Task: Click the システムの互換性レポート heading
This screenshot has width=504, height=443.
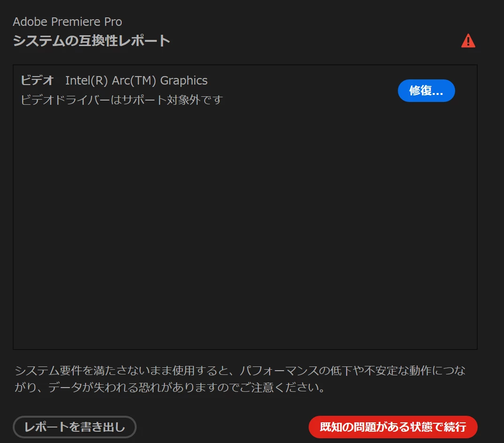Action: (x=92, y=41)
